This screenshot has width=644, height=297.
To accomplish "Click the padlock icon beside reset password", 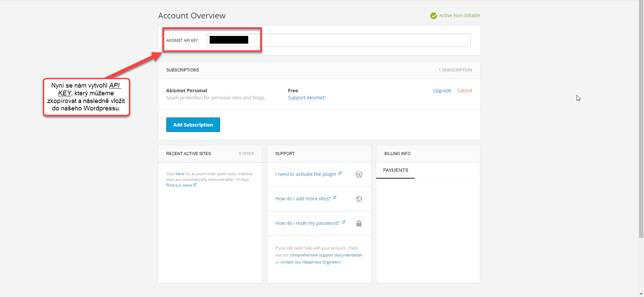I will [359, 224].
